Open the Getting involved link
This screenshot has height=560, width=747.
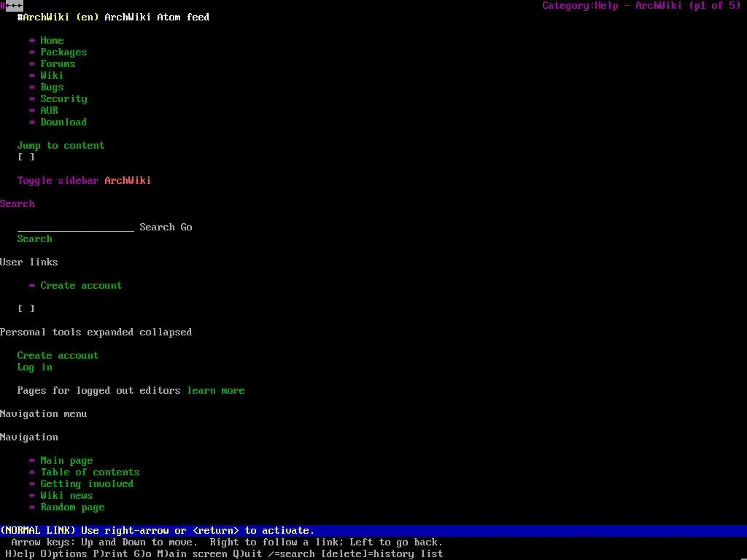(x=87, y=484)
